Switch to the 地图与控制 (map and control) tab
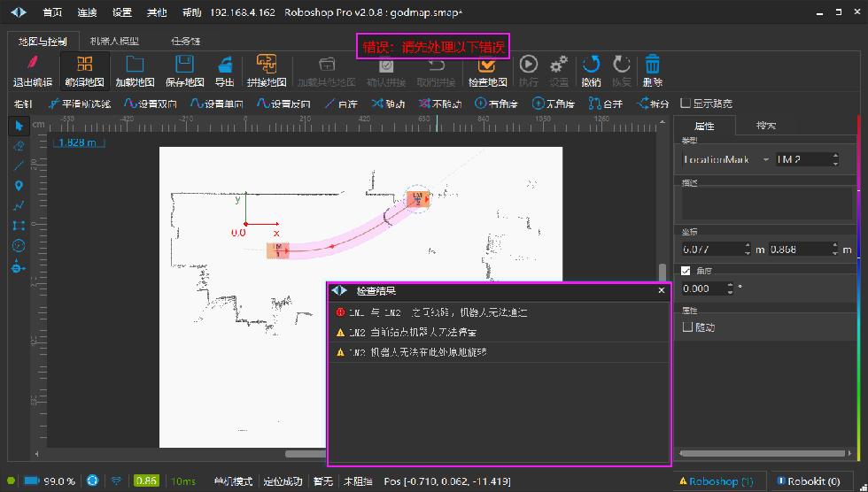 43,42
